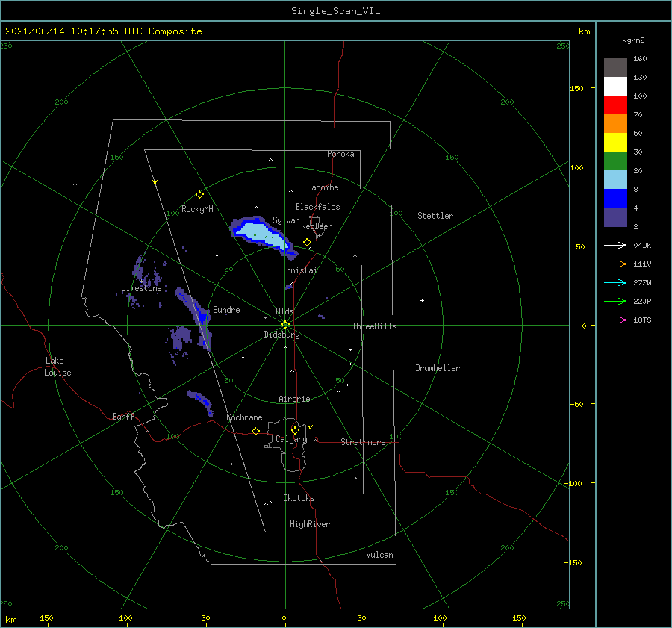This screenshot has height=628, width=672.
Task: Click the yellow diamond marker near Red Deer
Action: 307,243
